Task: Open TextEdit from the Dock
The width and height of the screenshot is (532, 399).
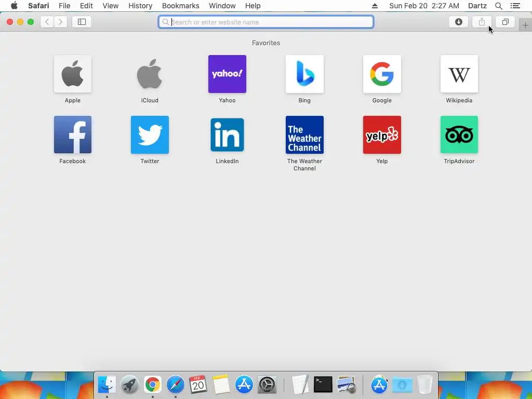Action: tap(300, 384)
